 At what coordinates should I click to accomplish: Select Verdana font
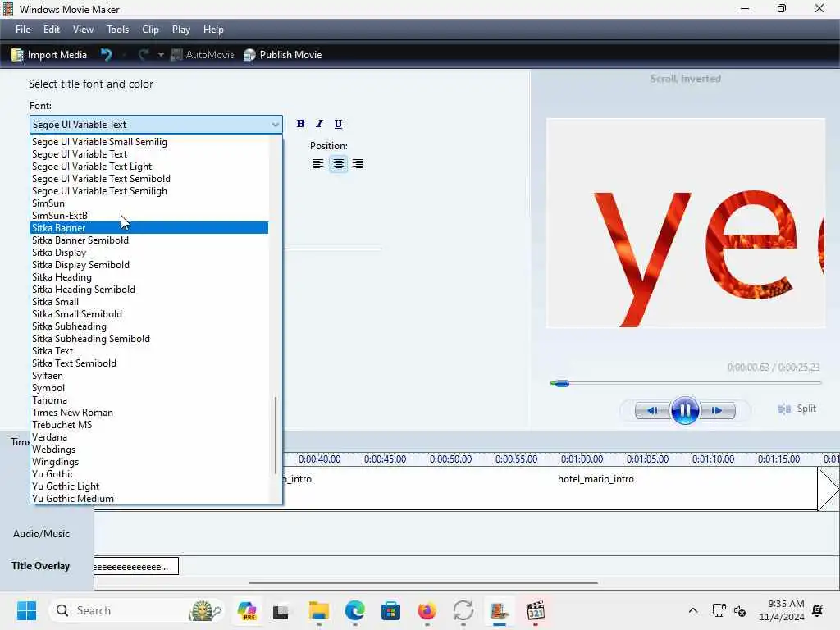click(149, 437)
